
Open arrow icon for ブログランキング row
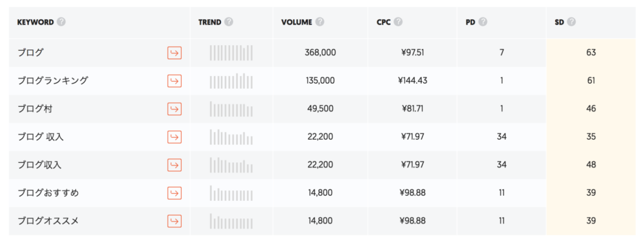(175, 81)
